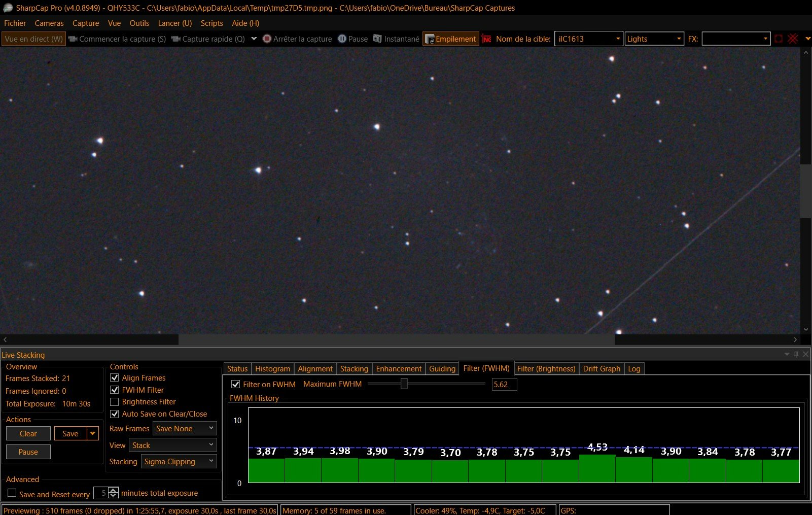Click the Pause button in Live Stacking
The height and width of the screenshot is (515, 812).
pyautogui.click(x=28, y=452)
